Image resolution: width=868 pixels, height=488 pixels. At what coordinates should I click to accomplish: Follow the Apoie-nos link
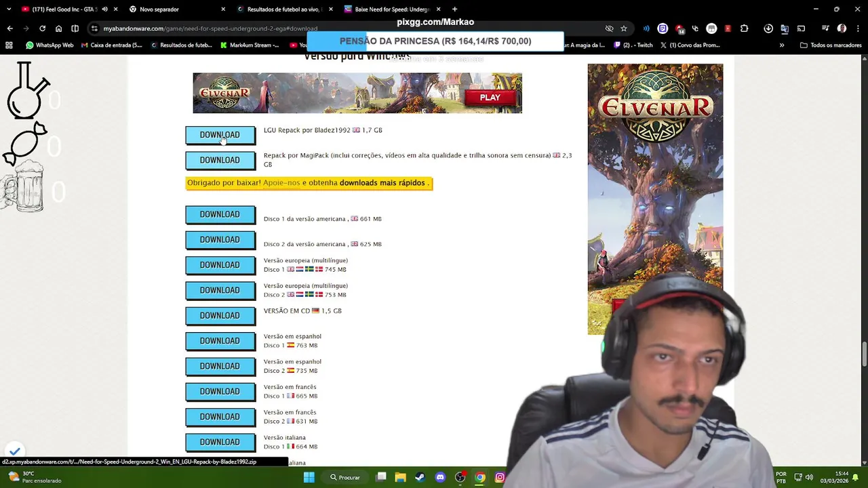coord(281,183)
